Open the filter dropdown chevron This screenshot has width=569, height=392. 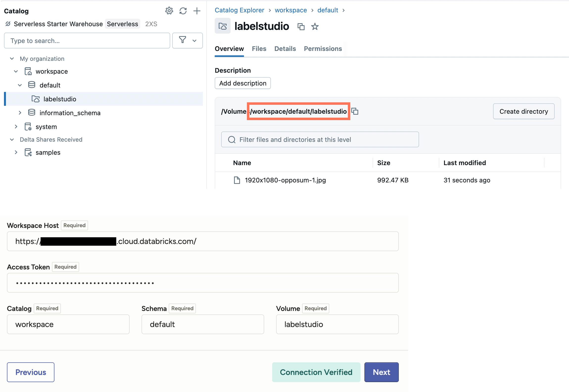click(194, 40)
